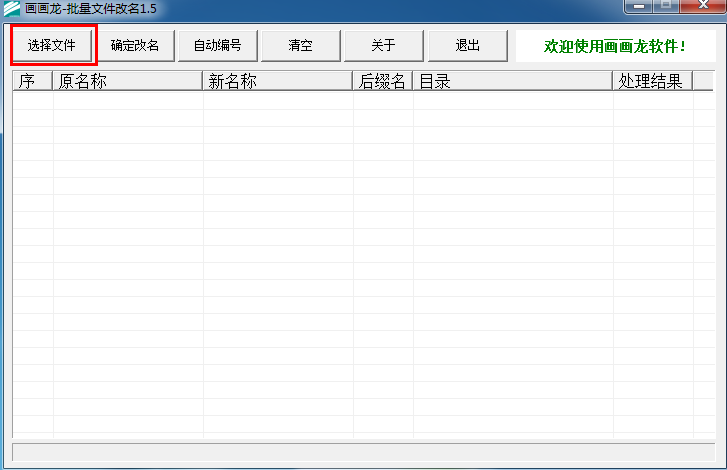Click the app icon in title bar
The width and height of the screenshot is (727, 470).
click(x=12, y=8)
